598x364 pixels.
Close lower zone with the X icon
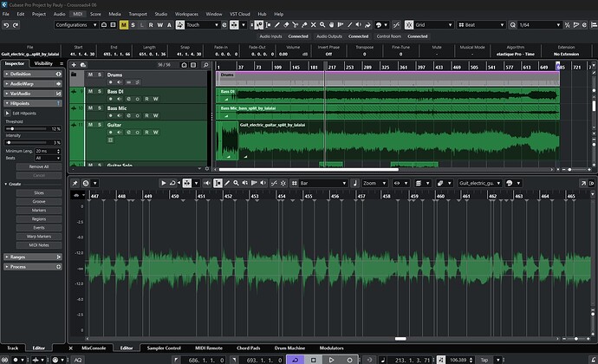coord(70,348)
